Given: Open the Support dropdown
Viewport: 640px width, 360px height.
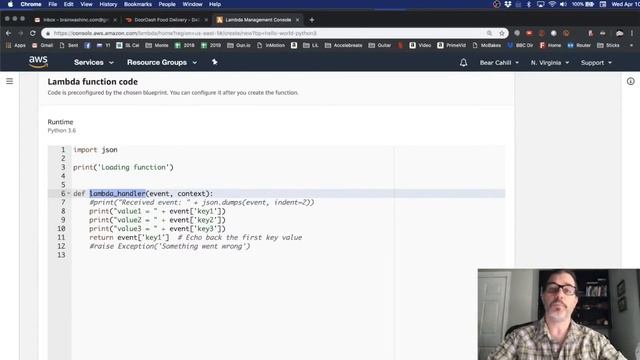Looking at the screenshot, I should coord(596,62).
